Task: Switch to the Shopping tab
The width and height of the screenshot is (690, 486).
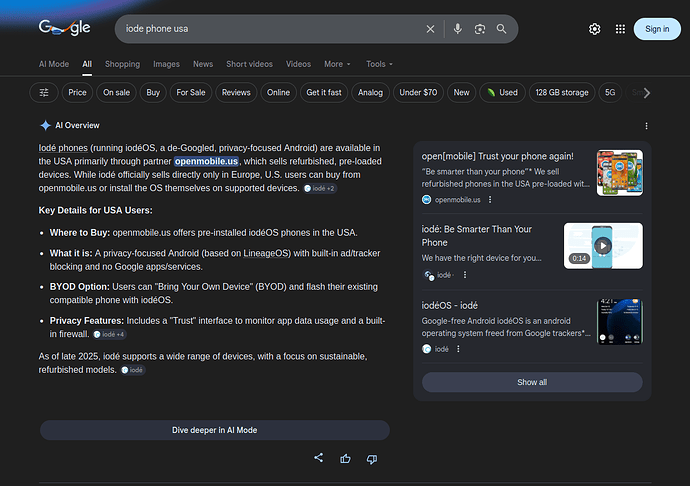Action: (x=122, y=64)
